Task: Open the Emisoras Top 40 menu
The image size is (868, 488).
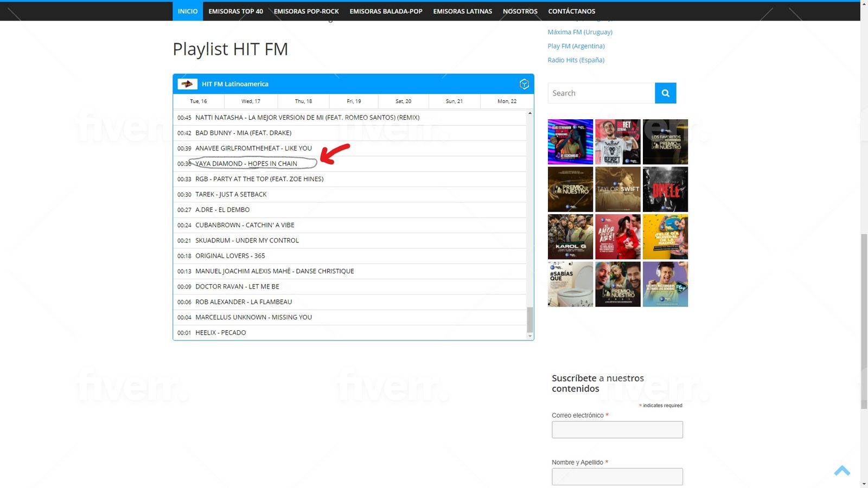Action: (235, 11)
